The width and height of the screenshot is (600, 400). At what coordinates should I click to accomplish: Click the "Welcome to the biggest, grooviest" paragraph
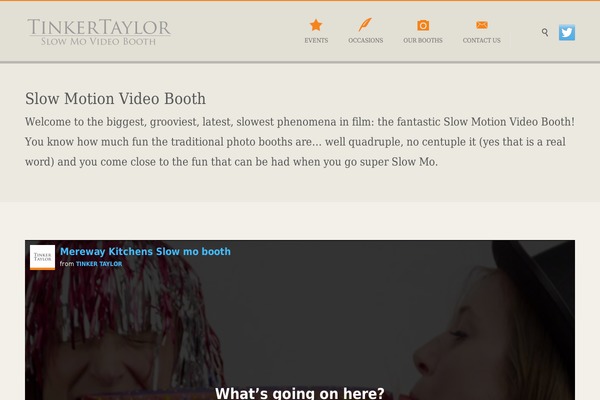pyautogui.click(x=300, y=142)
